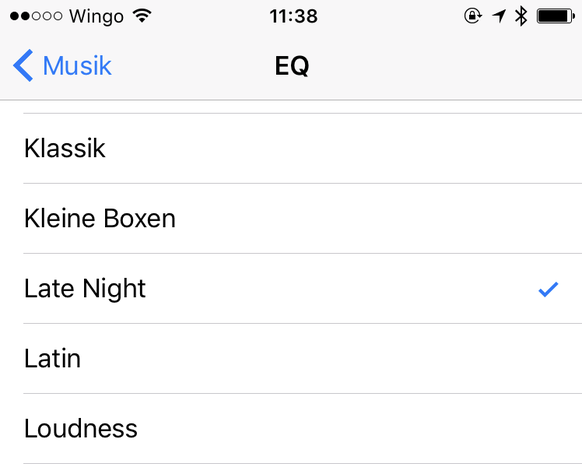Tap the blue checkmark beside Late Night
582x467 pixels.
[548, 290]
